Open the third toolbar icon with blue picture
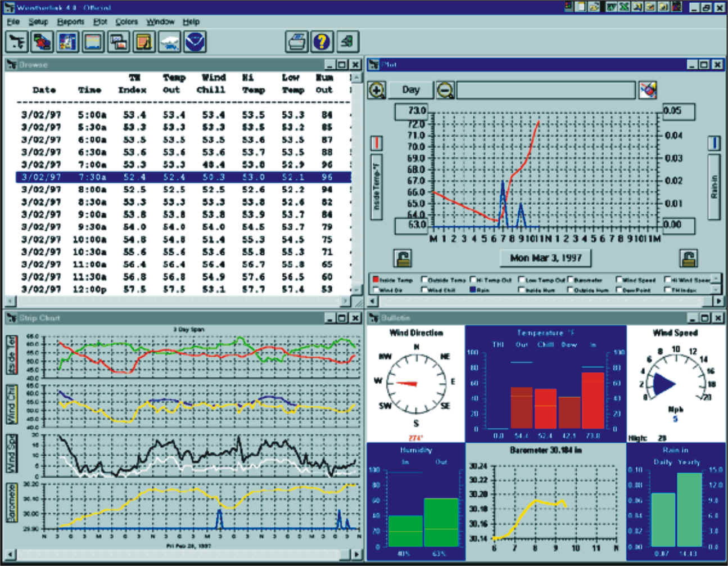728x566 pixels. coord(67,42)
